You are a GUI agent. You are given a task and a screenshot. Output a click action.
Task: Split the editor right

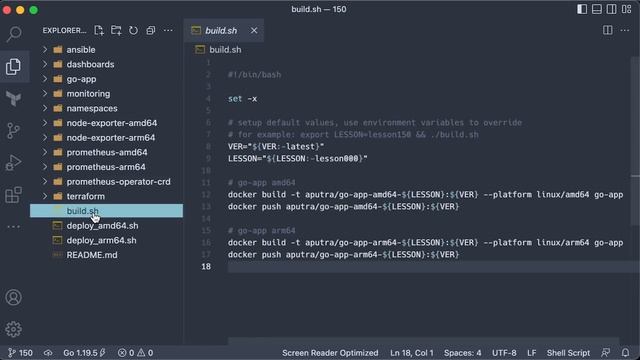(608, 30)
